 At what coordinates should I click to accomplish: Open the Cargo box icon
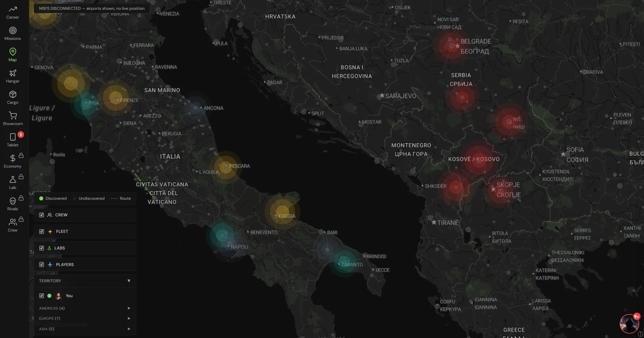pyautogui.click(x=13, y=94)
